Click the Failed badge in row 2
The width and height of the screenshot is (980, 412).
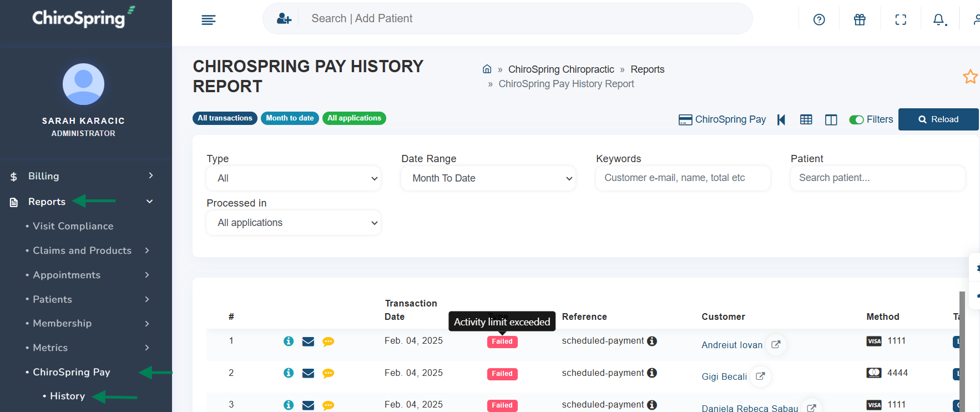pos(502,374)
